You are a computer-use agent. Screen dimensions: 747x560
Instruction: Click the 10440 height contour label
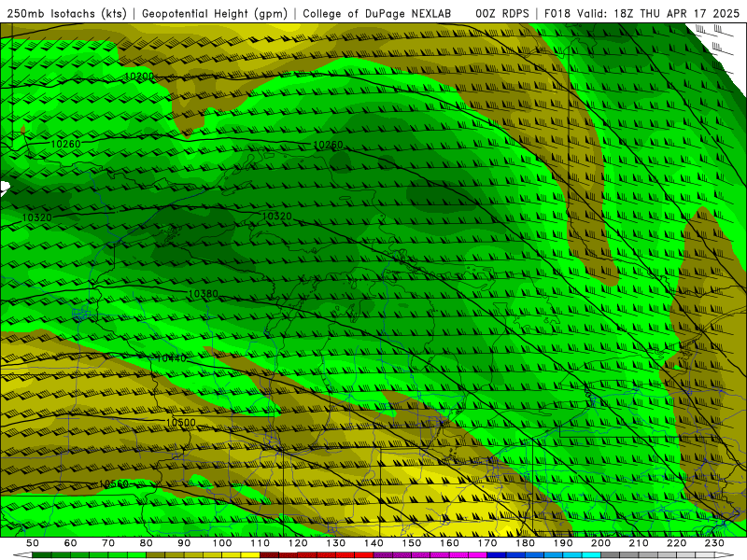click(172, 358)
